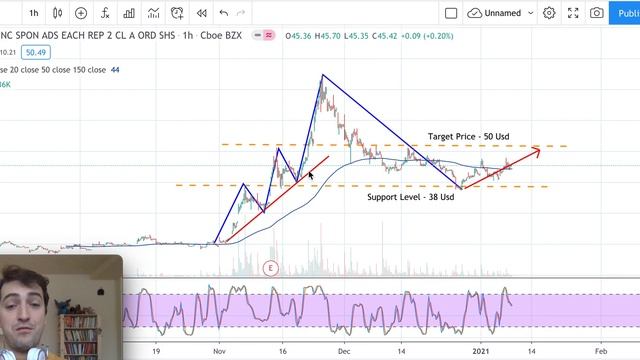The image size is (640, 360).
Task: Click the webcam overlay thumbnail
Action: [x=61, y=307]
